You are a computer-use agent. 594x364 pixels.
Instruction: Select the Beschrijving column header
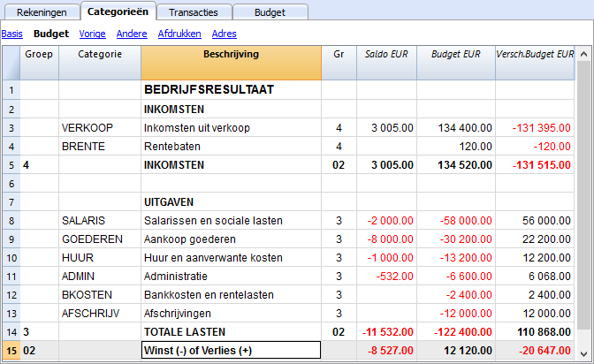(231, 63)
